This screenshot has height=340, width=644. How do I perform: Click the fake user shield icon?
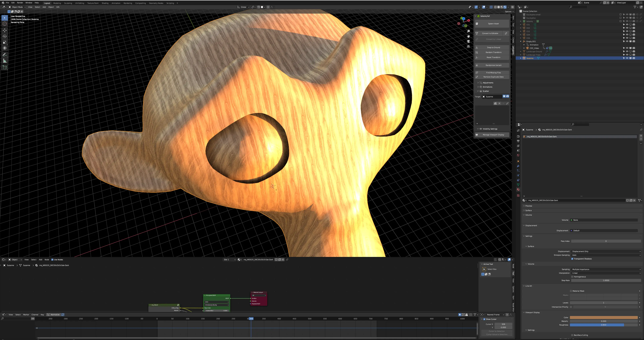627,200
